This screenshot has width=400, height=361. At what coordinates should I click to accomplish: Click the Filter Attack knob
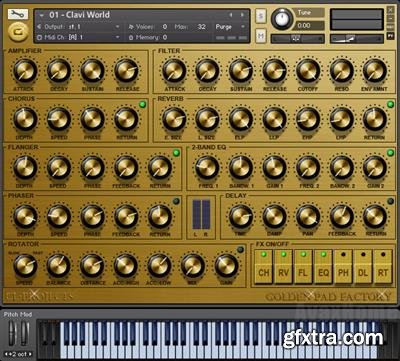(x=174, y=71)
